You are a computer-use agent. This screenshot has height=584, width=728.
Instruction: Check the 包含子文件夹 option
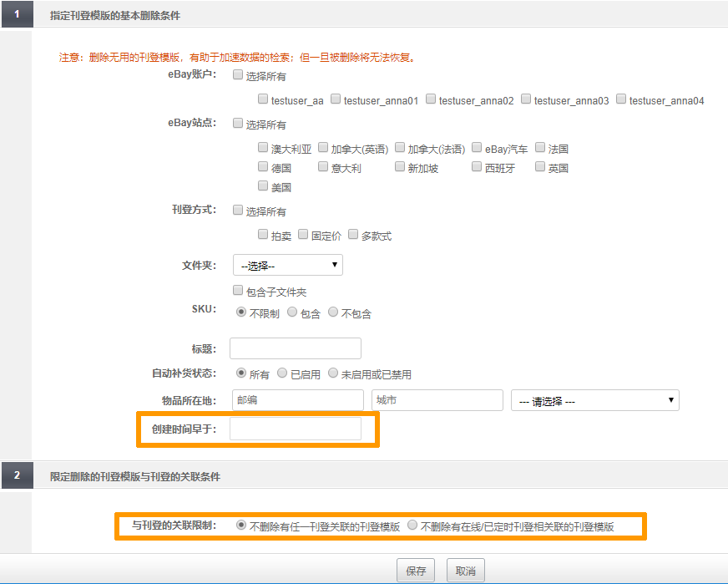coord(238,291)
